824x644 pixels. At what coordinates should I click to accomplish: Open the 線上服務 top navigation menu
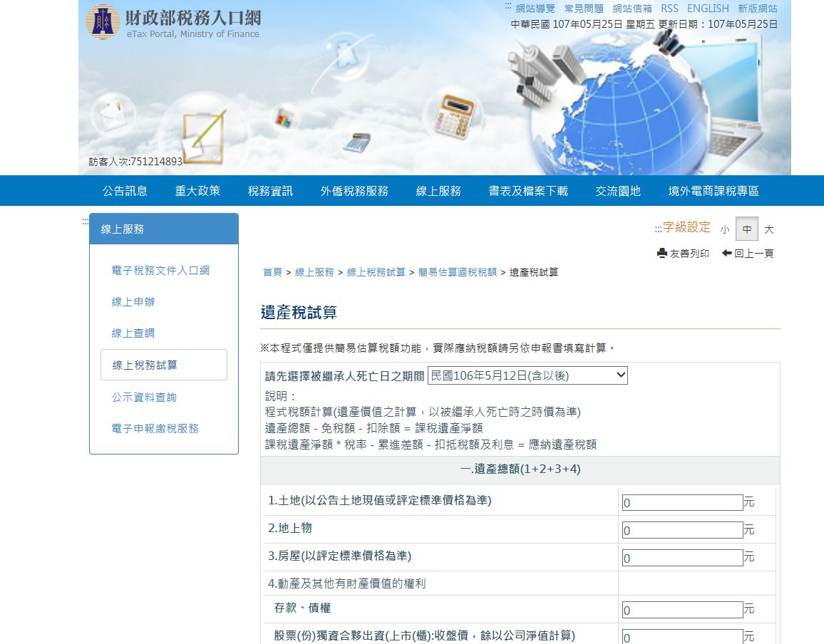coord(438,191)
